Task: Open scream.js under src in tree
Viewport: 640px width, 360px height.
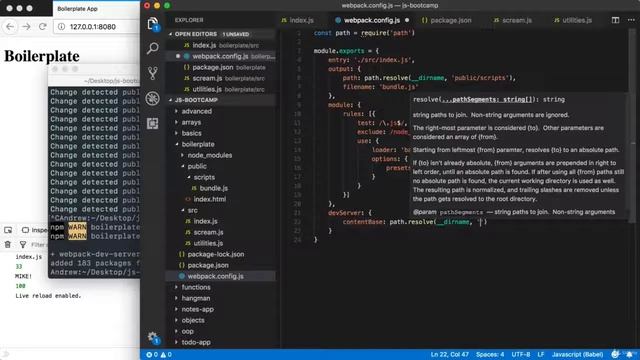Action: click(x=208, y=232)
